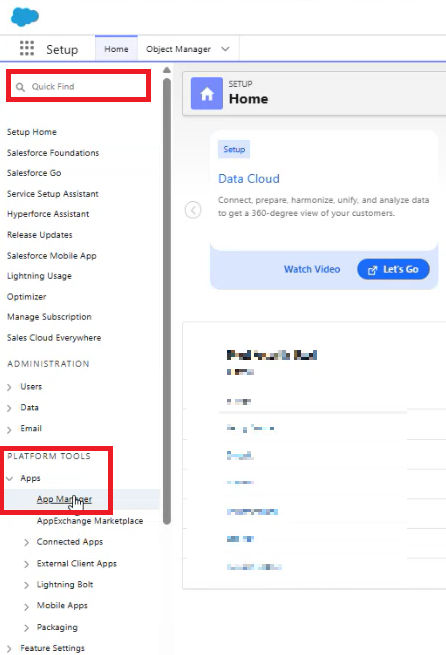Expand the Connected Apps chevron

pos(26,542)
